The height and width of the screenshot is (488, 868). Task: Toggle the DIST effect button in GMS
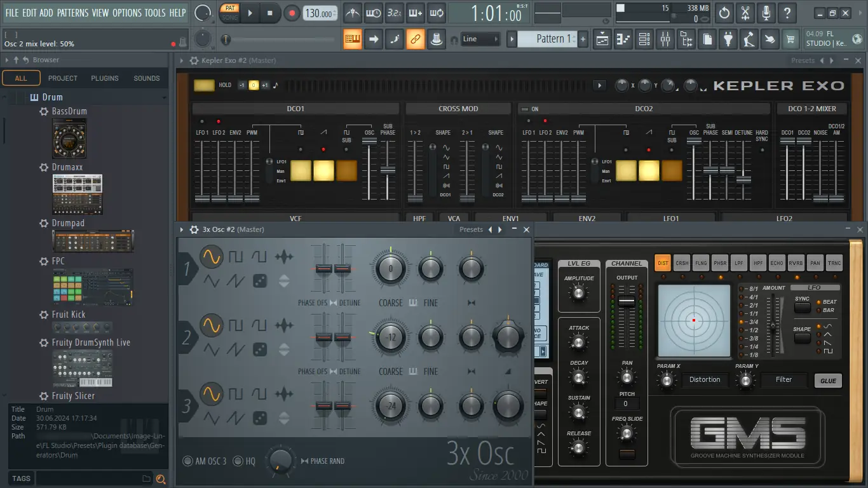(663, 263)
